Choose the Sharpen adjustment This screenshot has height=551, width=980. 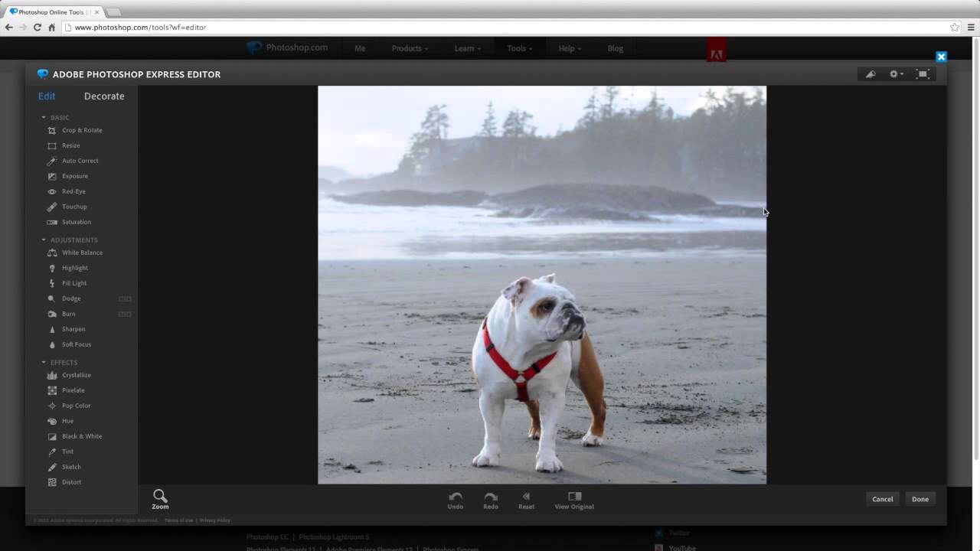click(66, 329)
